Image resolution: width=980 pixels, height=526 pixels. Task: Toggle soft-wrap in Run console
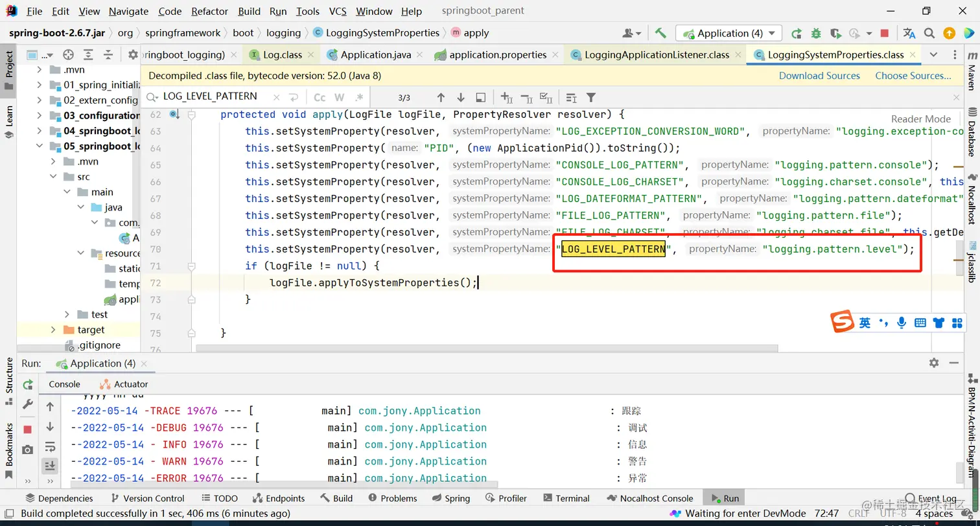point(50,447)
